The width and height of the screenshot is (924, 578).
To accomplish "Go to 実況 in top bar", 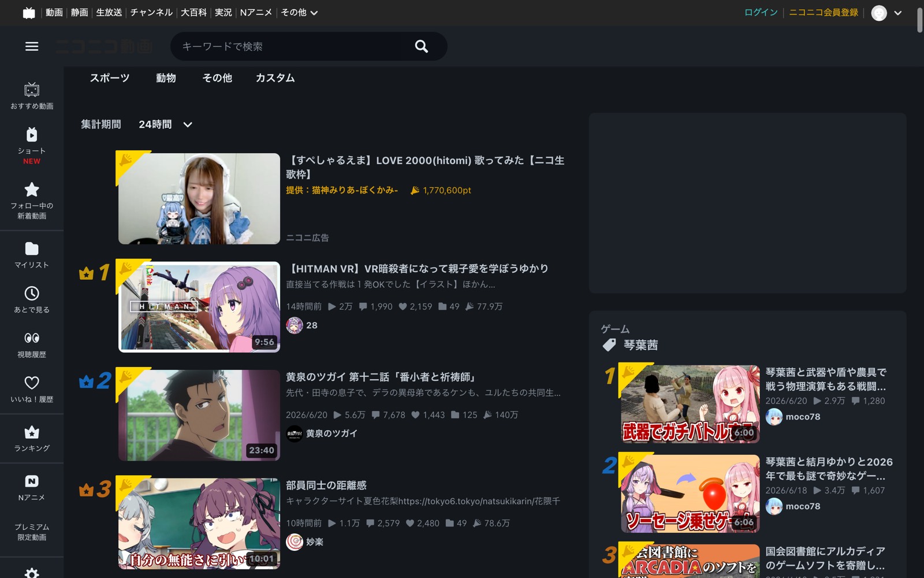I will 223,13.
